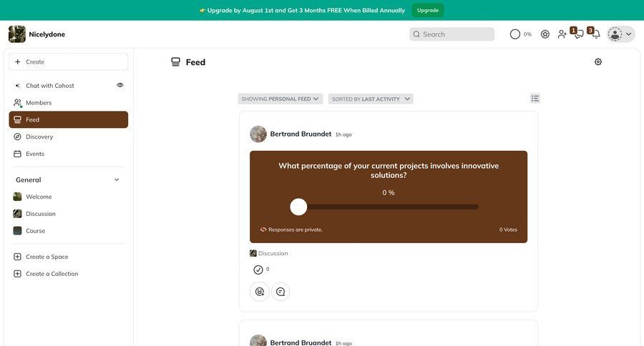
Task: Open the feed settings gear icon
Action: 598,61
